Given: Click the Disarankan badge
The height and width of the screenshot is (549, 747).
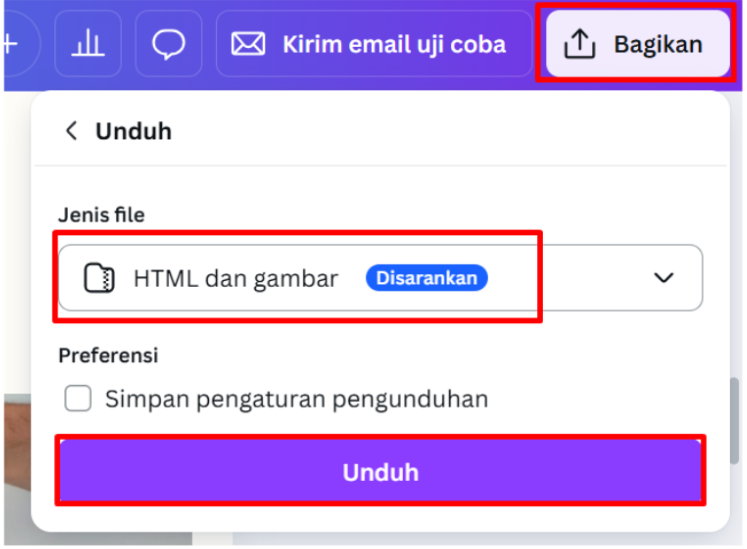Looking at the screenshot, I should pos(426,278).
